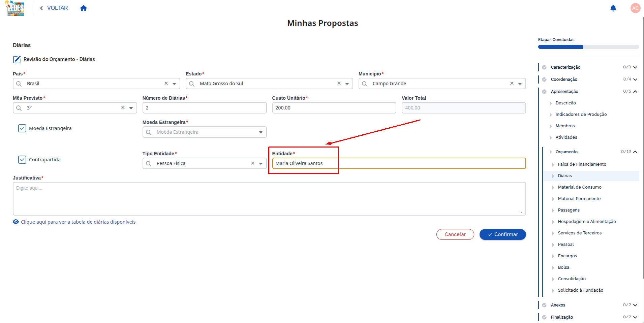Click the home icon in header
The width and height of the screenshot is (644, 323).
pos(84,8)
